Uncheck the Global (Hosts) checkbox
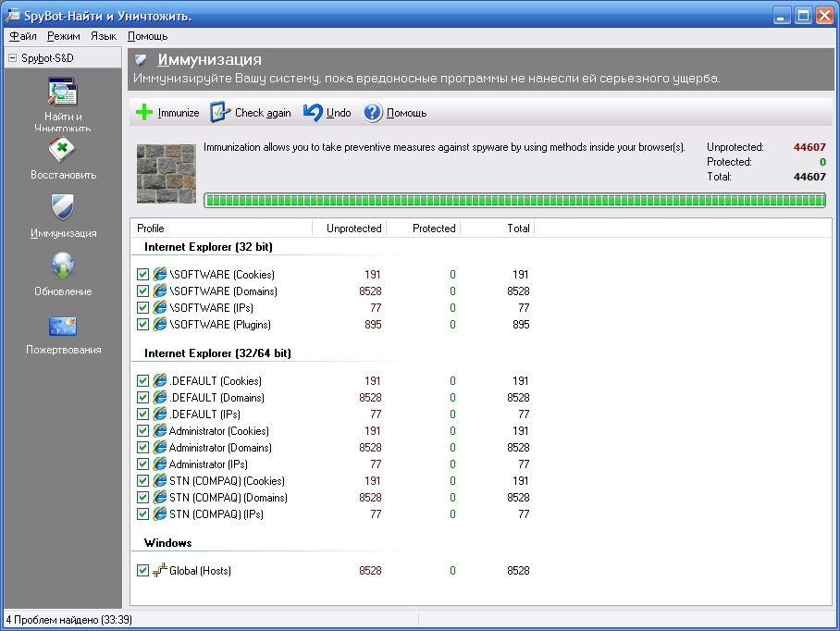Screen dimensions: 840x631 pos(142,570)
